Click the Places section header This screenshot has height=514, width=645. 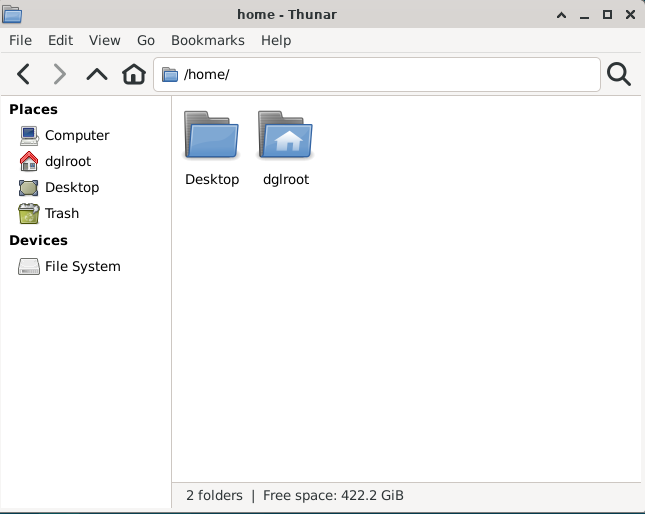pos(33,109)
